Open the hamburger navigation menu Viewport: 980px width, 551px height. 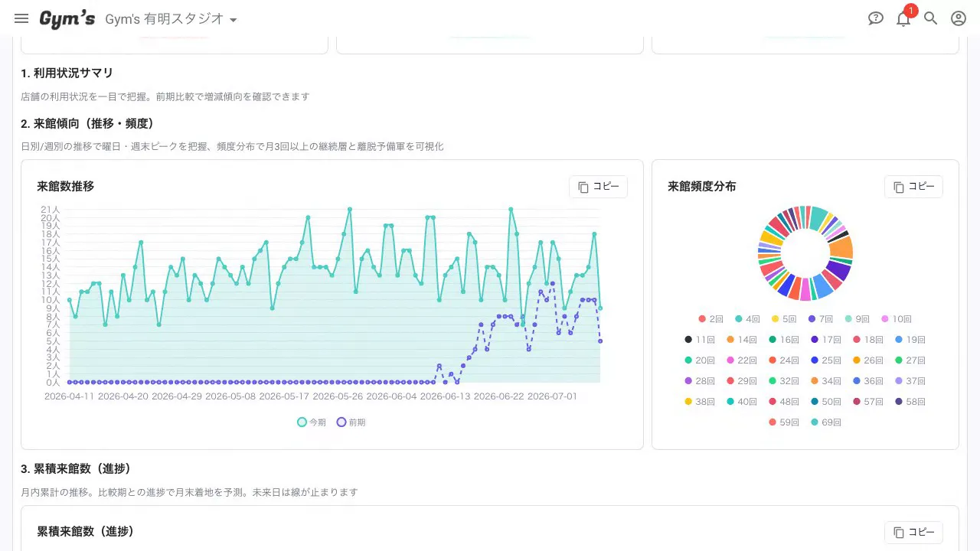(21, 18)
